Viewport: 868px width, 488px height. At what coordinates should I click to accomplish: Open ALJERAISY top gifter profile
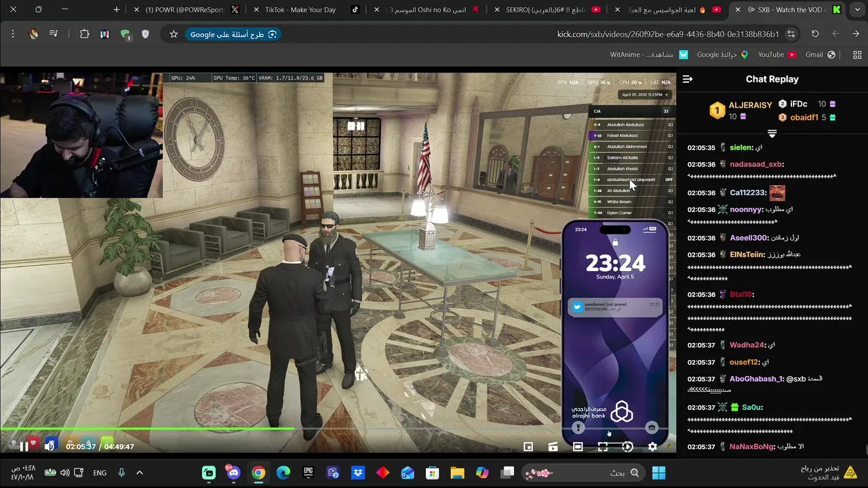pyautogui.click(x=750, y=105)
